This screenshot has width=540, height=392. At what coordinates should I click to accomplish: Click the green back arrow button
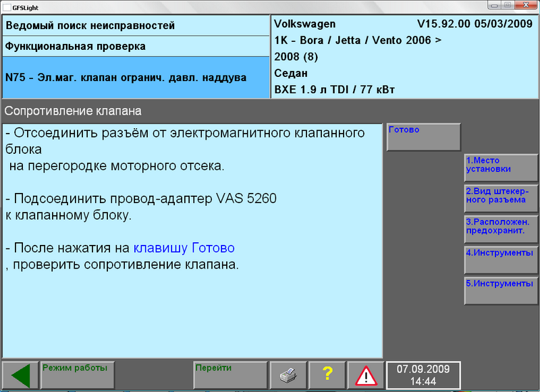point(21,375)
